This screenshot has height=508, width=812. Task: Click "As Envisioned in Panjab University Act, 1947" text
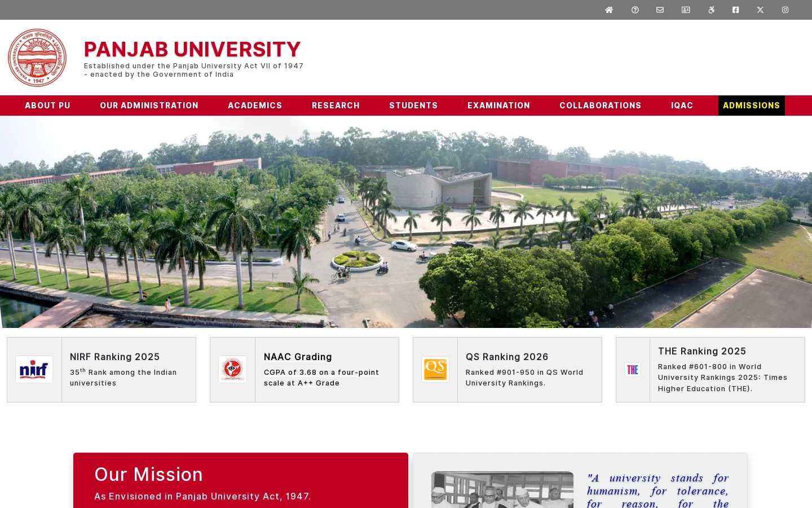(202, 497)
